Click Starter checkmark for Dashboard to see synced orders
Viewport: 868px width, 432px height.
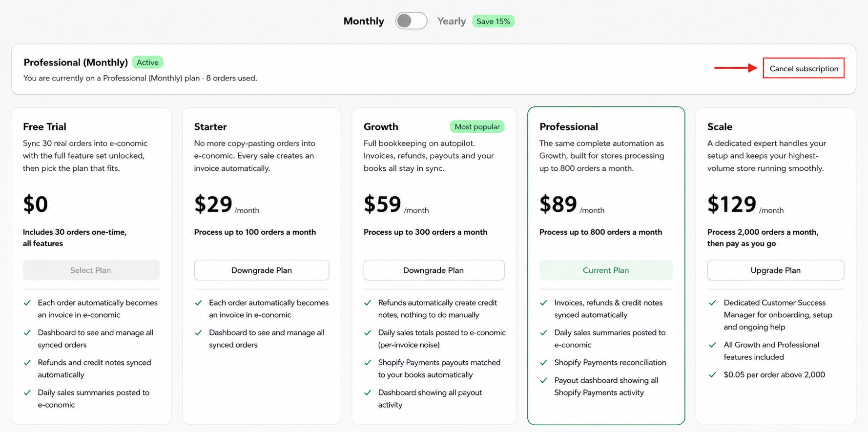click(198, 332)
